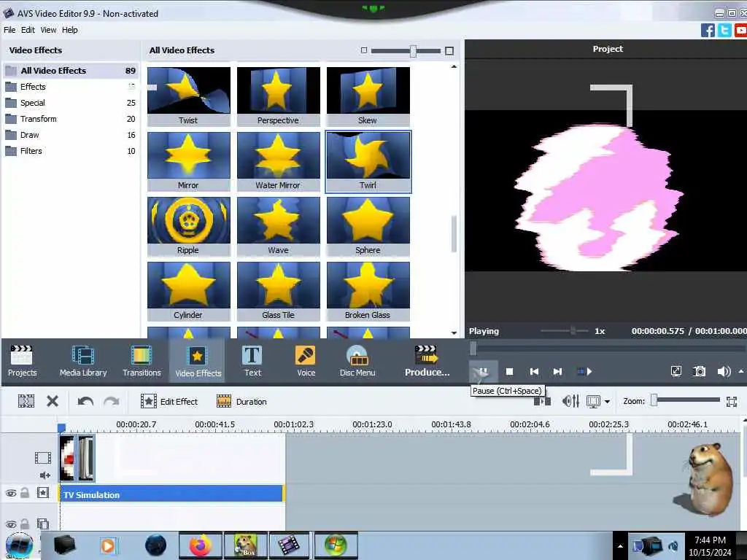Open the File menu

click(9, 30)
